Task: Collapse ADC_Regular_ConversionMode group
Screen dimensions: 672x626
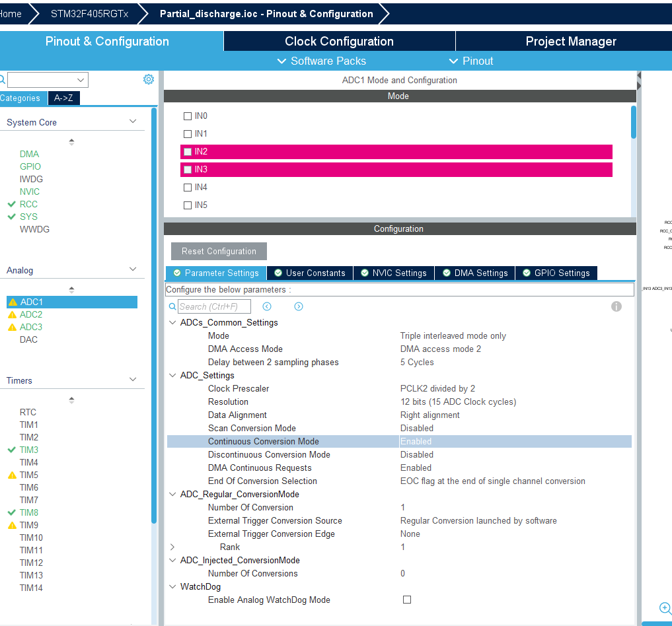Action: click(x=172, y=494)
